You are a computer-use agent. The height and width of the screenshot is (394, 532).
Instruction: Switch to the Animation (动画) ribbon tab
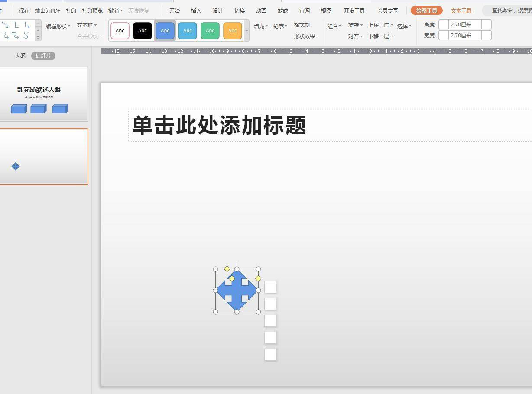coord(261,10)
